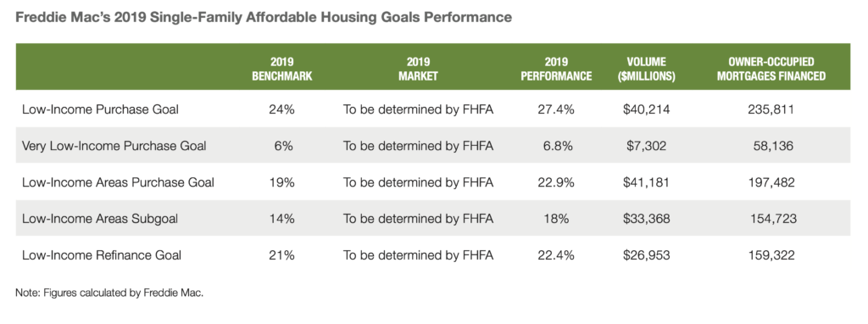Click the 2019 Performance column header
The height and width of the screenshot is (324, 868).
coord(556,70)
